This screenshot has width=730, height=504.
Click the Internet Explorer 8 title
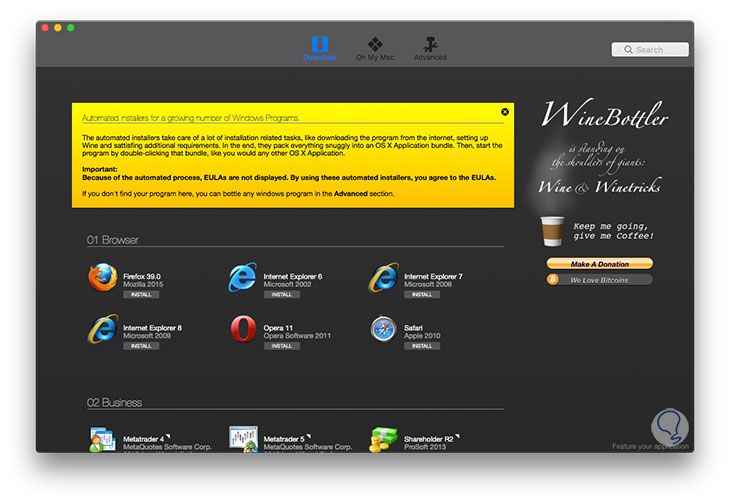coord(152,328)
